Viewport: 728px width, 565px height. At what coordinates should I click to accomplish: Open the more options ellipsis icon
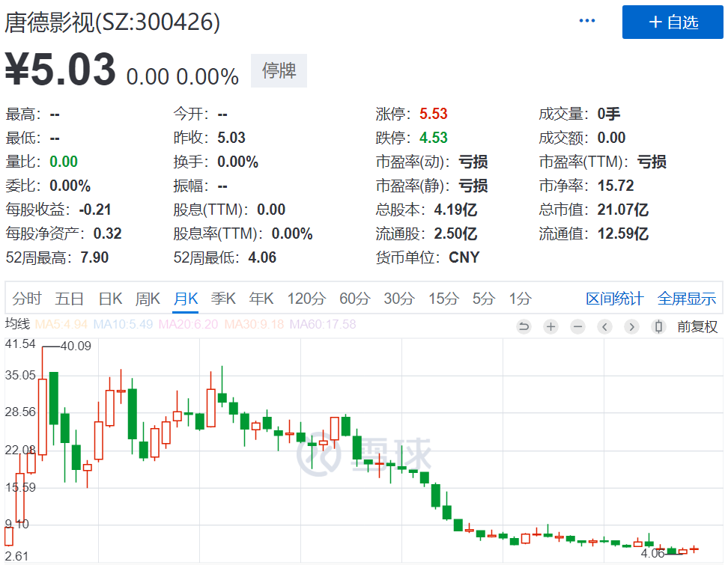tap(586, 20)
